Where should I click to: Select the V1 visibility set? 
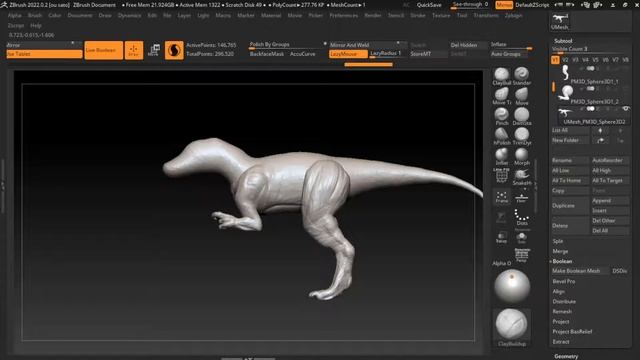(555, 60)
